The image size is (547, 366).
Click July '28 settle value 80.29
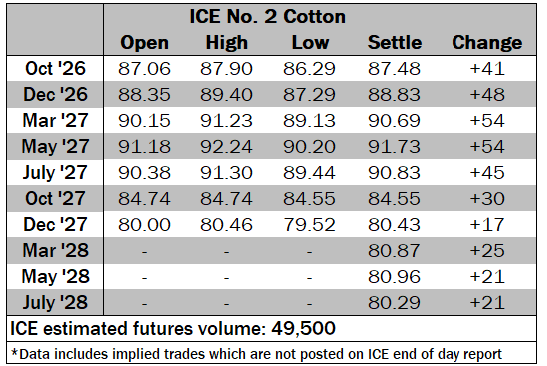[x=395, y=302]
